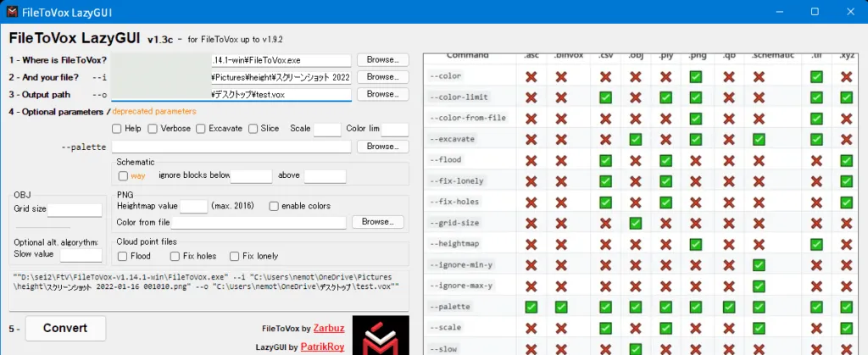Click red cross for --color under .asc
Screen dimensions: 868x355
coord(531,77)
